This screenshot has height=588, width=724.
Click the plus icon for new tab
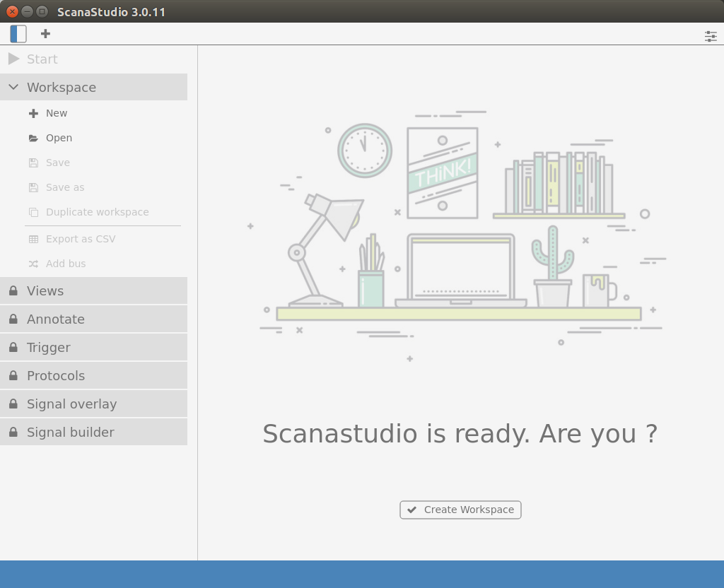click(45, 34)
